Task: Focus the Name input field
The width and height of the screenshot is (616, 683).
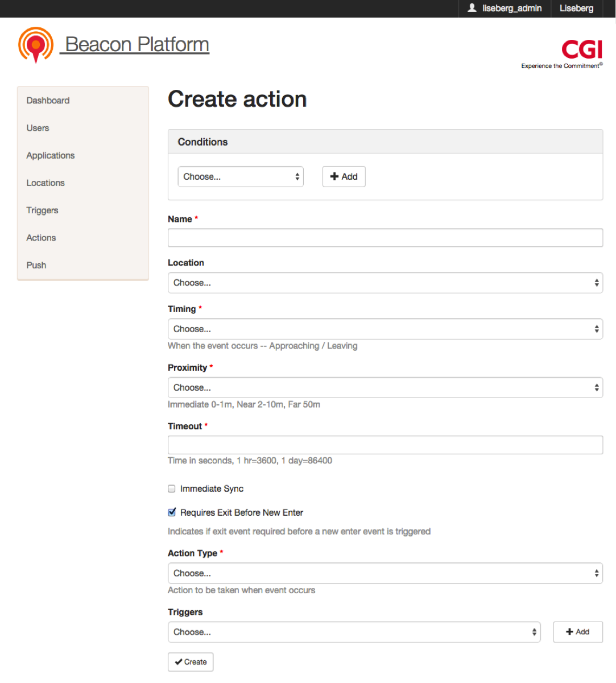Action: 385,238
